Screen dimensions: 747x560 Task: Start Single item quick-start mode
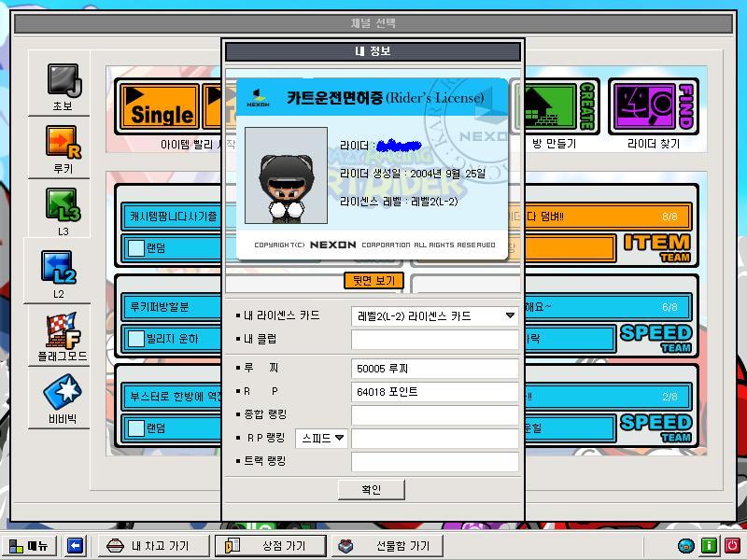pos(160,106)
